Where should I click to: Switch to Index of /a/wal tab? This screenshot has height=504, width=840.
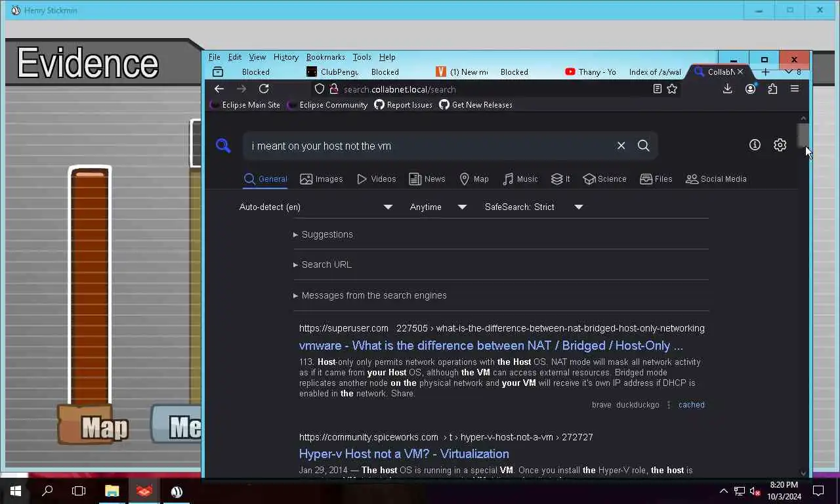[x=655, y=72]
